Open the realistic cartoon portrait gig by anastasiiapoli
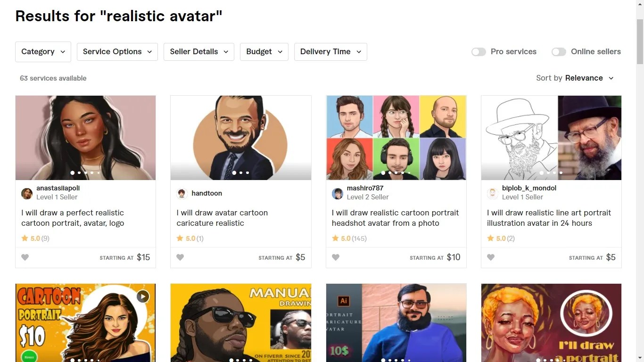 [x=73, y=218]
